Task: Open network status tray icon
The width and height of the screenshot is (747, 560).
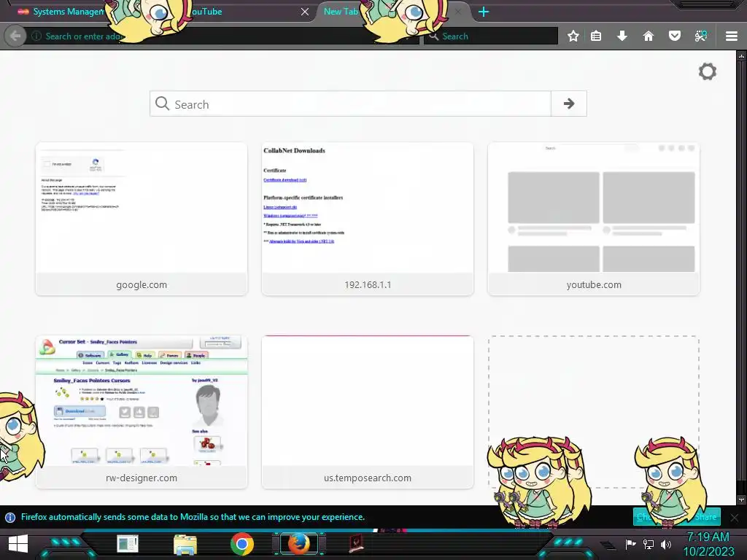Action: [648, 544]
